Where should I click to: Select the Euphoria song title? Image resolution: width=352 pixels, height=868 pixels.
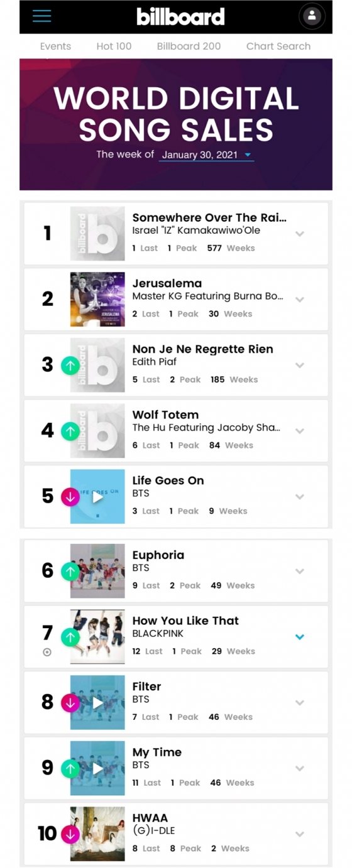(x=158, y=555)
